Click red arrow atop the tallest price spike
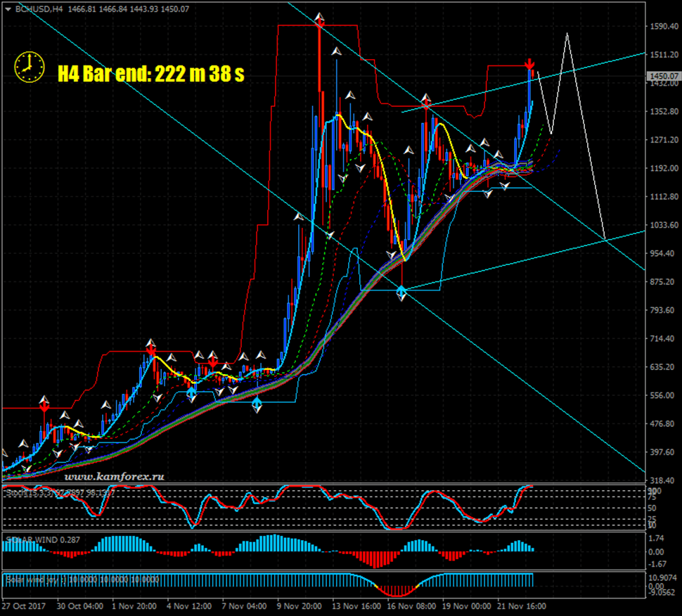The image size is (682, 616). coord(319,22)
